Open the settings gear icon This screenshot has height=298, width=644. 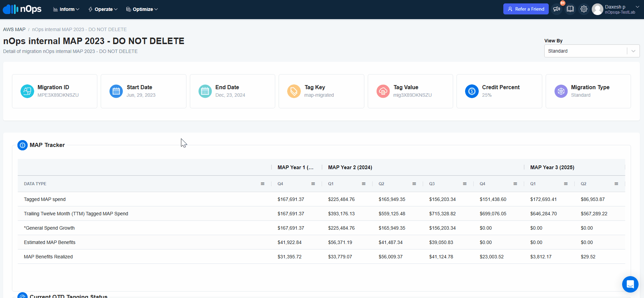[x=584, y=9]
